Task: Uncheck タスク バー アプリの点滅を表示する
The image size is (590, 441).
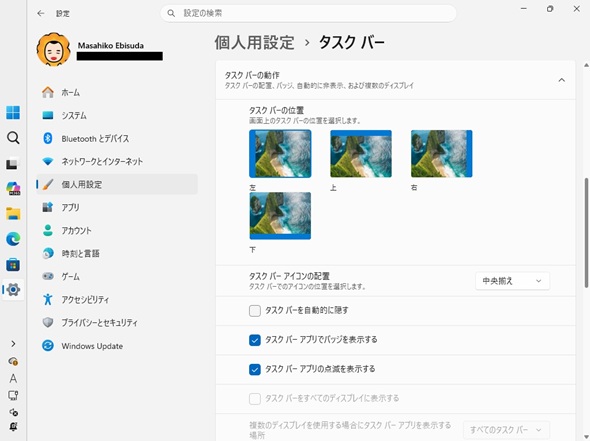Action: click(x=255, y=370)
